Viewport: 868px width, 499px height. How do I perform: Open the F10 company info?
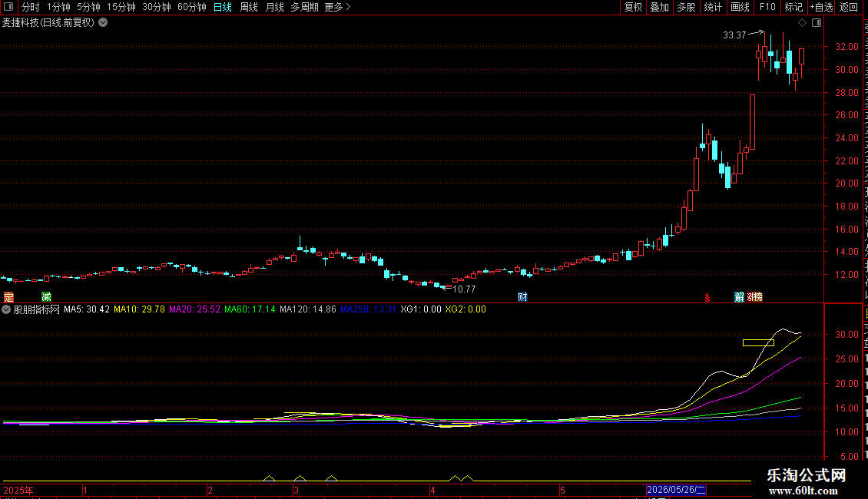(x=767, y=7)
